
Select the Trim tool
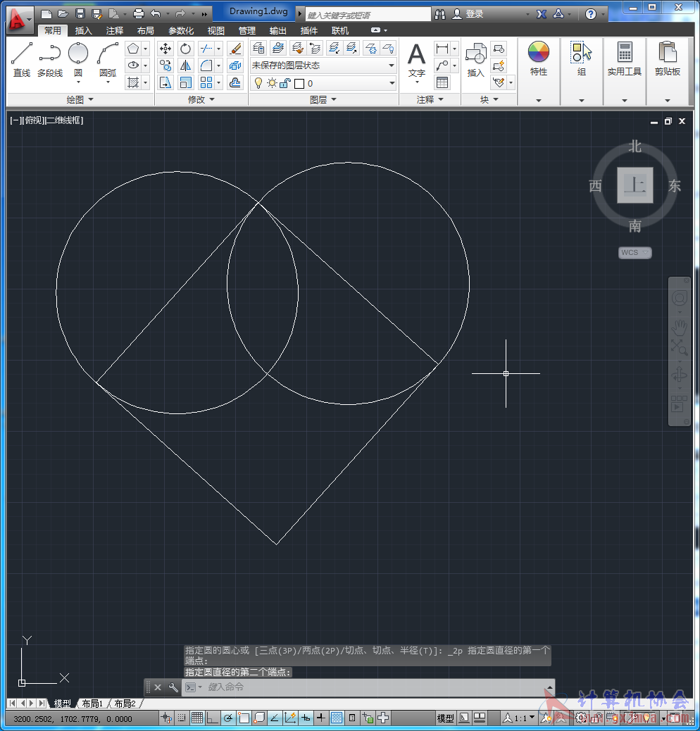pyautogui.click(x=206, y=49)
